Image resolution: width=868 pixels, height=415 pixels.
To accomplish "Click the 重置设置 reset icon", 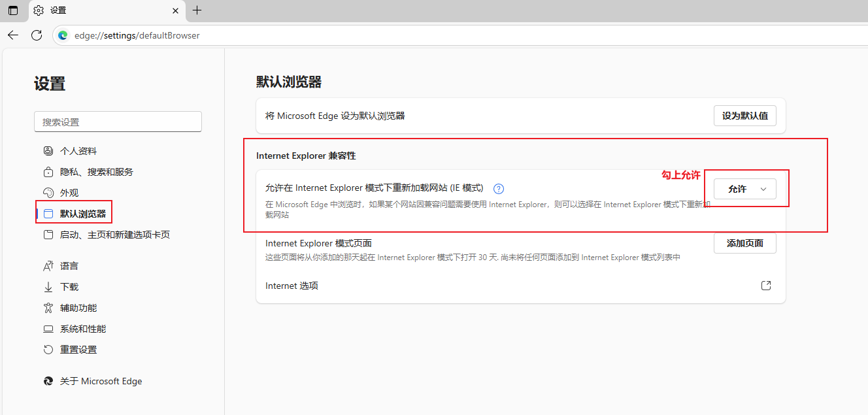I will click(48, 350).
